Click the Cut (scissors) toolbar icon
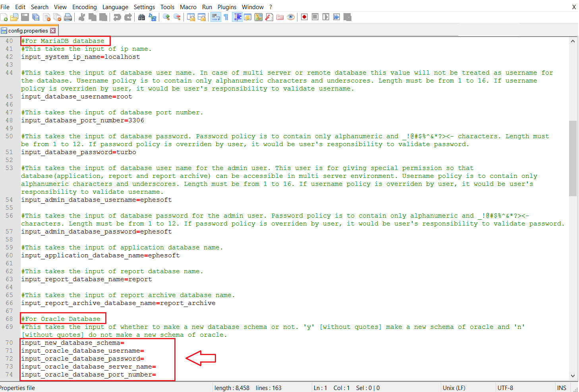The height and width of the screenshot is (392, 579). (82, 17)
